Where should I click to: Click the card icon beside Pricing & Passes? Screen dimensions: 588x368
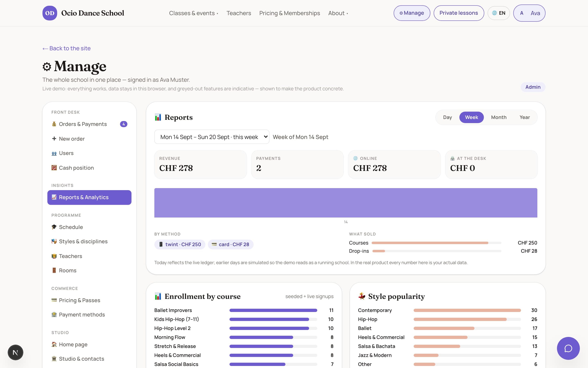pos(54,300)
